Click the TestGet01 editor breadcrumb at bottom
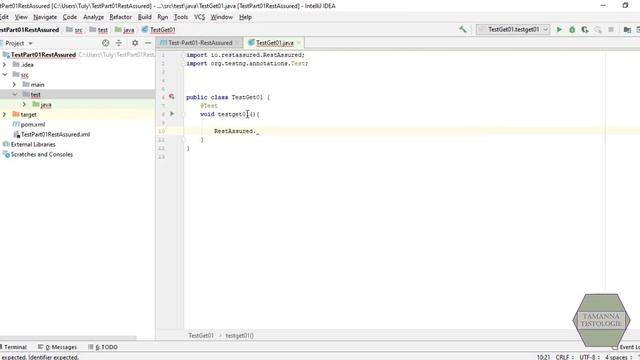The width and height of the screenshot is (640, 360). (x=201, y=336)
